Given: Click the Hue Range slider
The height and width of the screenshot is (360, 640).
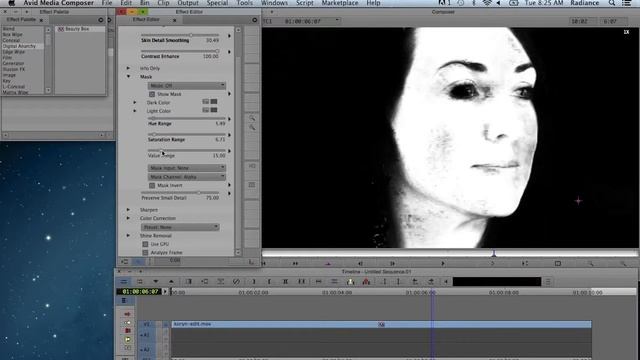Looking at the screenshot, I should click(x=187, y=118).
